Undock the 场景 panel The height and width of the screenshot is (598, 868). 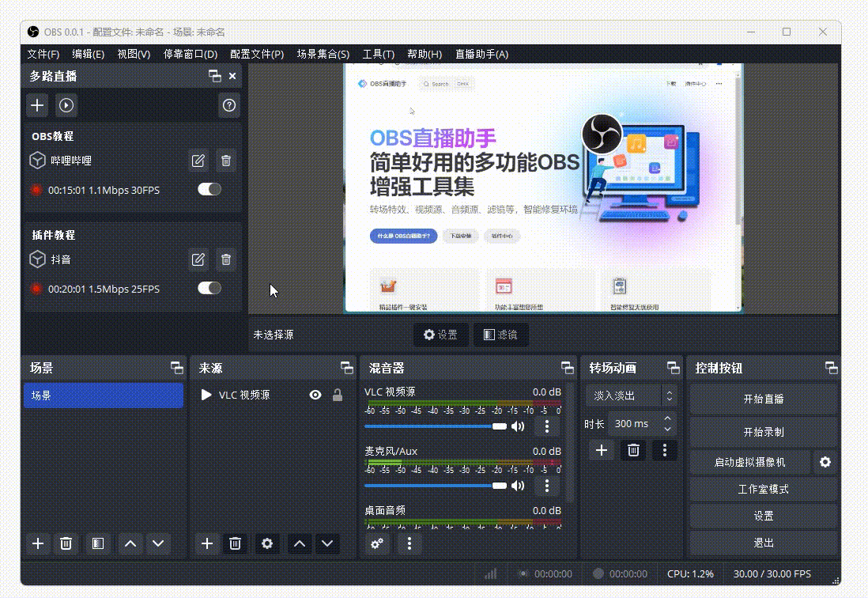click(x=176, y=368)
